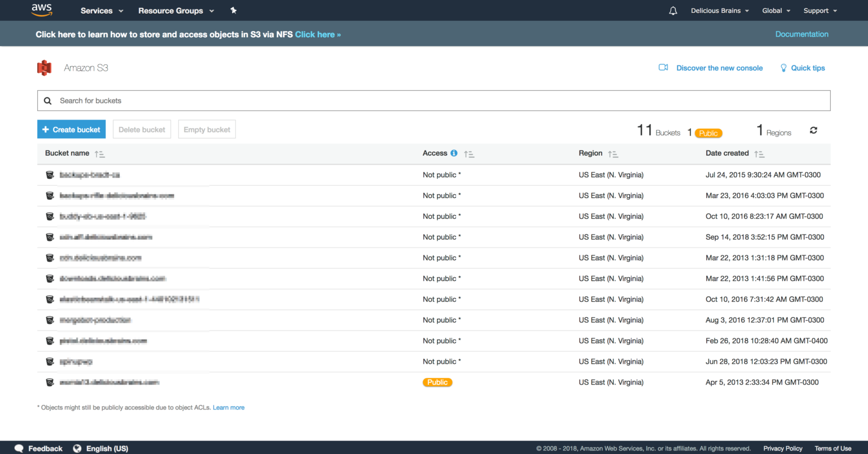The image size is (868, 454).
Task: Click bucket icon in the Mar 22, 2013 1:31:18 row
Action: point(50,258)
